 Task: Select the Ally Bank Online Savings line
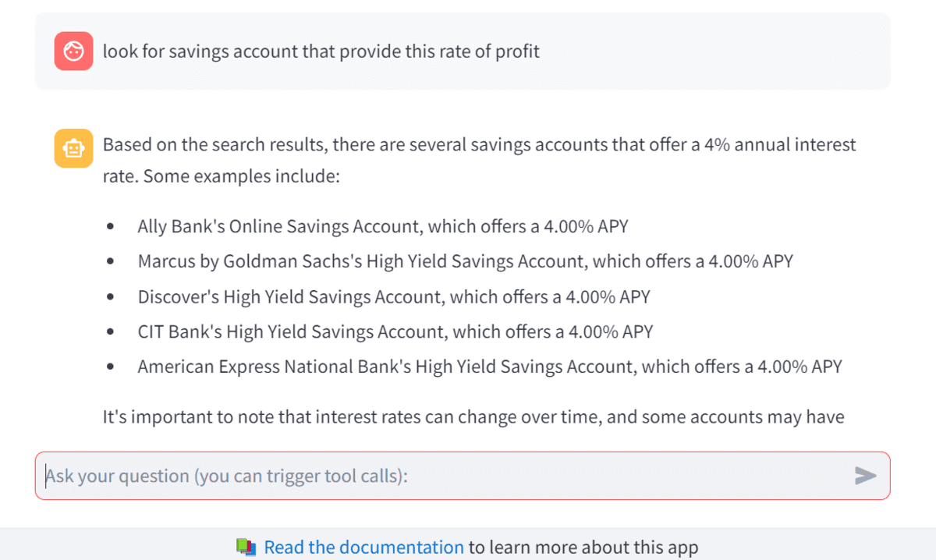pos(383,227)
